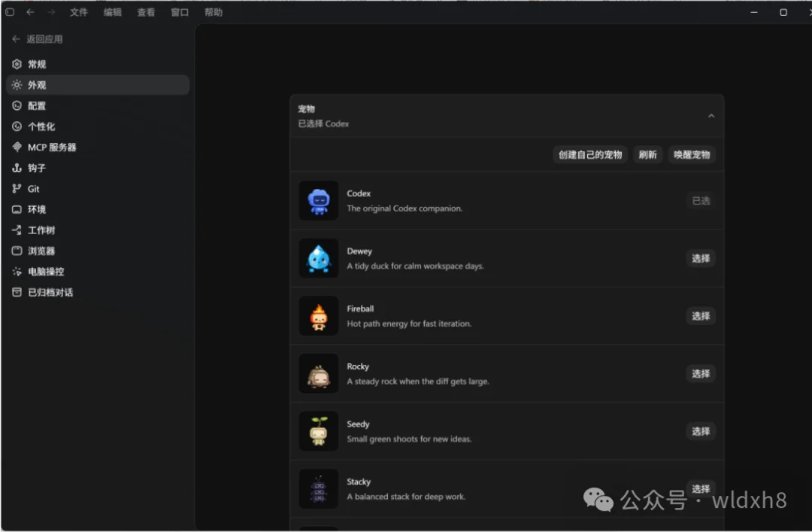Toggle the sidebar panel icon
812x532 pixels.
point(10,12)
